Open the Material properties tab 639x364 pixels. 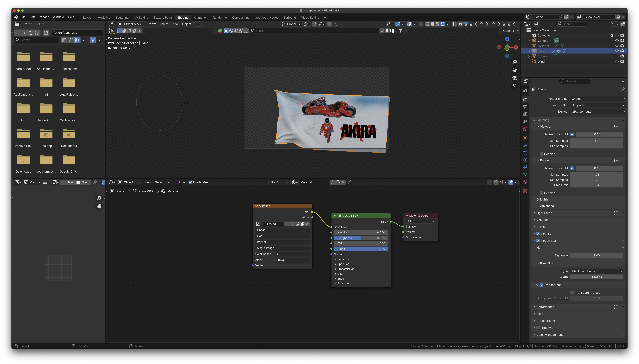[x=525, y=182]
